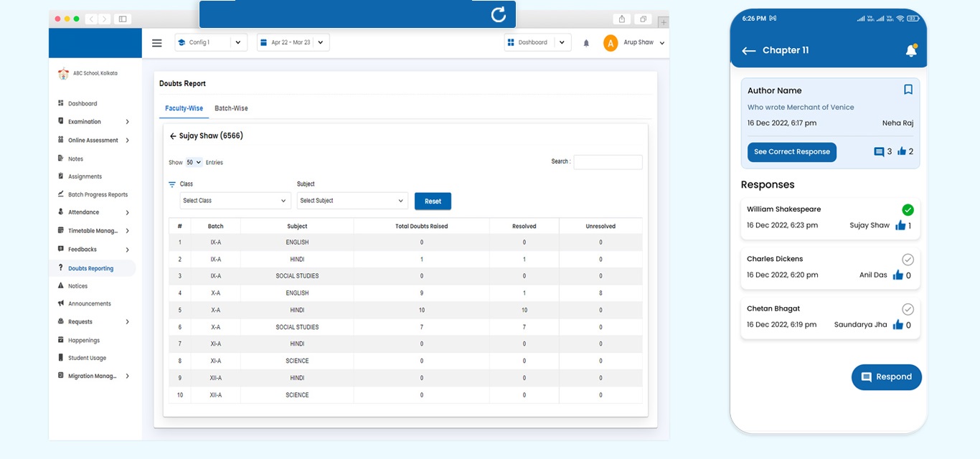The image size is (980, 459).
Task: Click the filter icon beside Class
Action: (172, 184)
